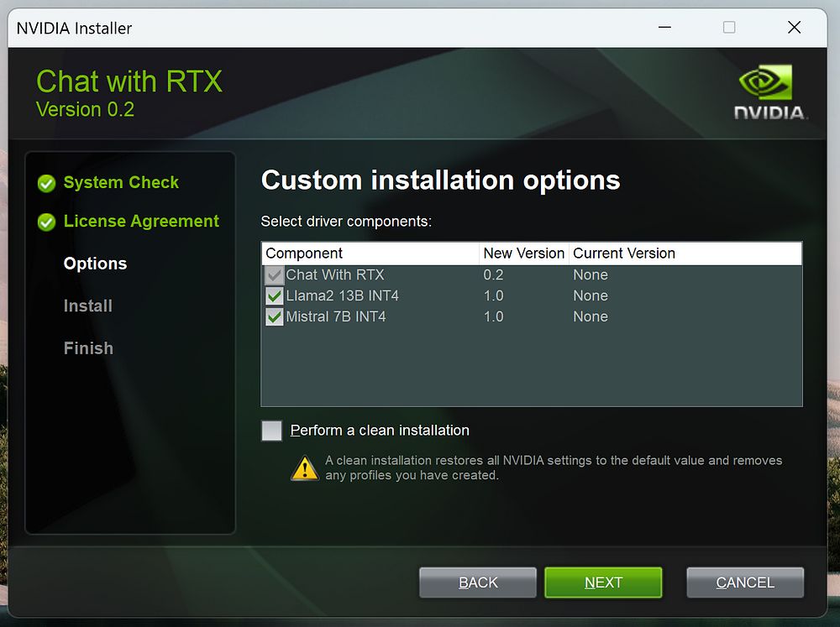The image size is (840, 627).
Task: Enable Perform a clean installation checkbox
Action: 271,431
